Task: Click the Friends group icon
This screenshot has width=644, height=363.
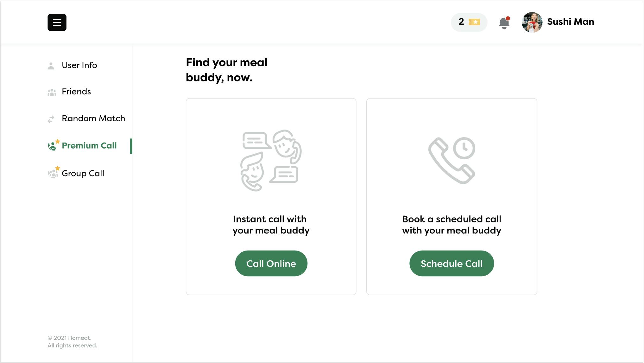Action: [52, 92]
